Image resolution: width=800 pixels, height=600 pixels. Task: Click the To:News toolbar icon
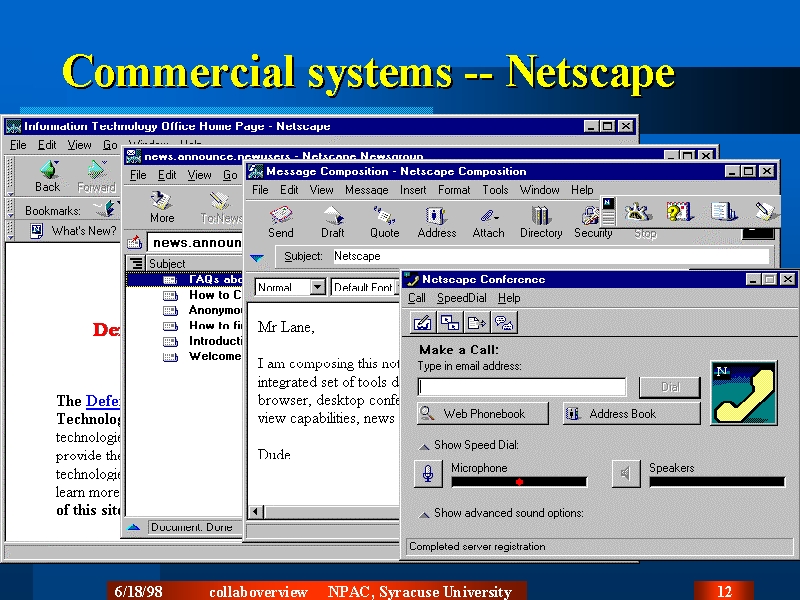(x=221, y=208)
